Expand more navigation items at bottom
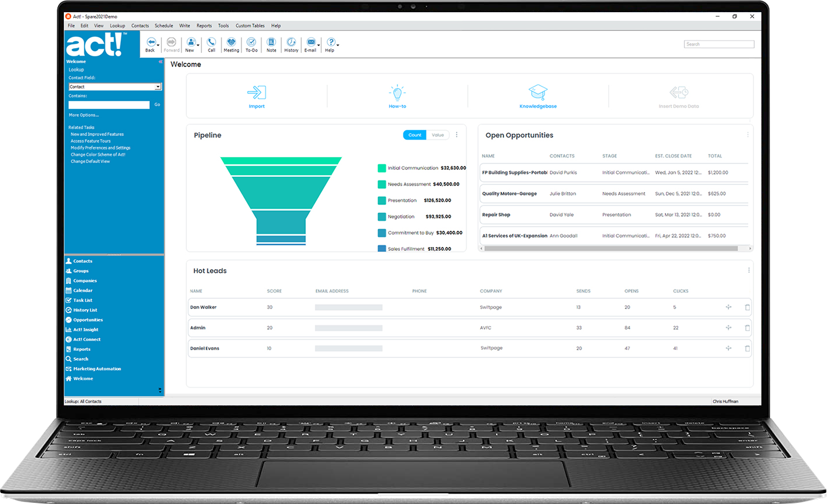The image size is (827, 504). [160, 390]
